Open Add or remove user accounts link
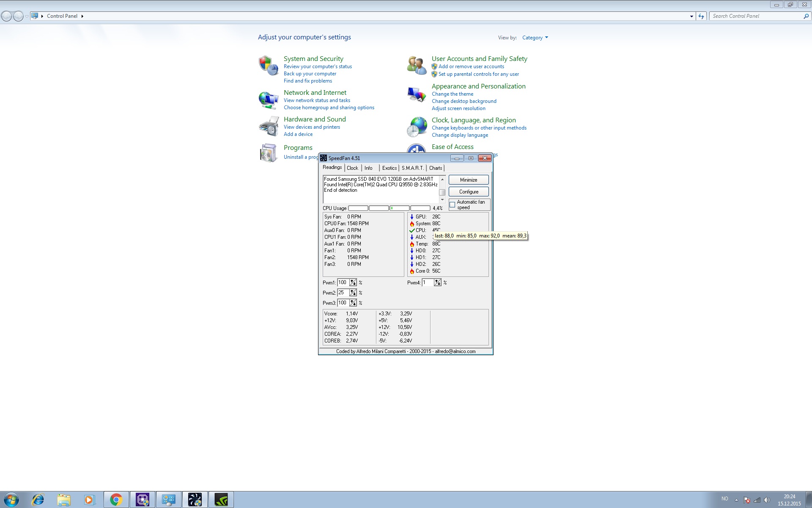The image size is (812, 508). 471,66
